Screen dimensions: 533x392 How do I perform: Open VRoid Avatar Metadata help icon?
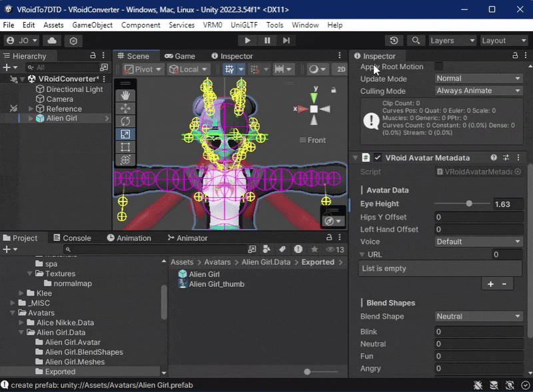point(494,157)
